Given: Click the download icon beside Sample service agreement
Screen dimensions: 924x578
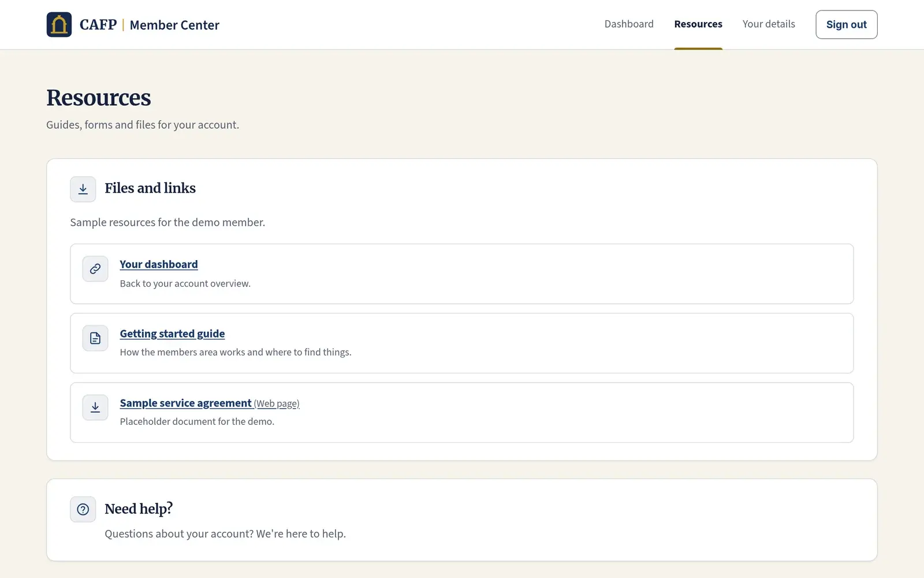Looking at the screenshot, I should tap(95, 407).
